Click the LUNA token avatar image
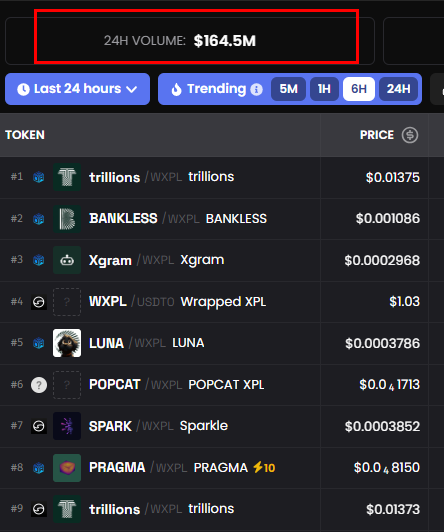 click(67, 343)
